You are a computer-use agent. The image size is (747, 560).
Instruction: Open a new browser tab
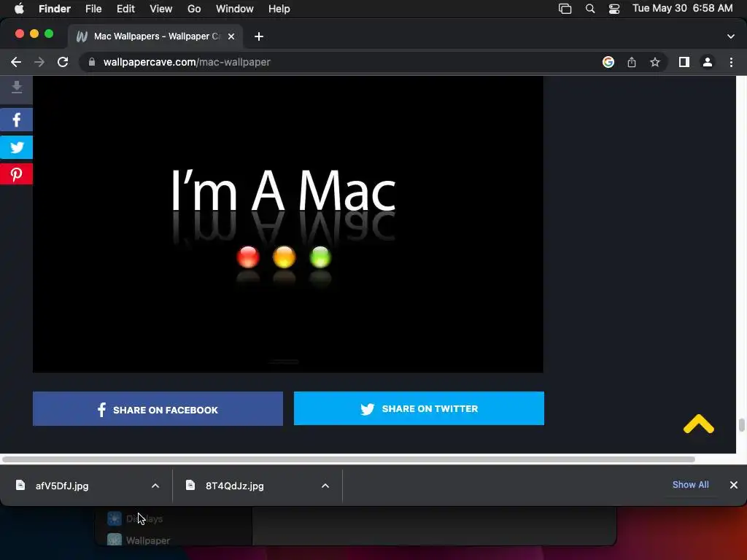point(259,36)
